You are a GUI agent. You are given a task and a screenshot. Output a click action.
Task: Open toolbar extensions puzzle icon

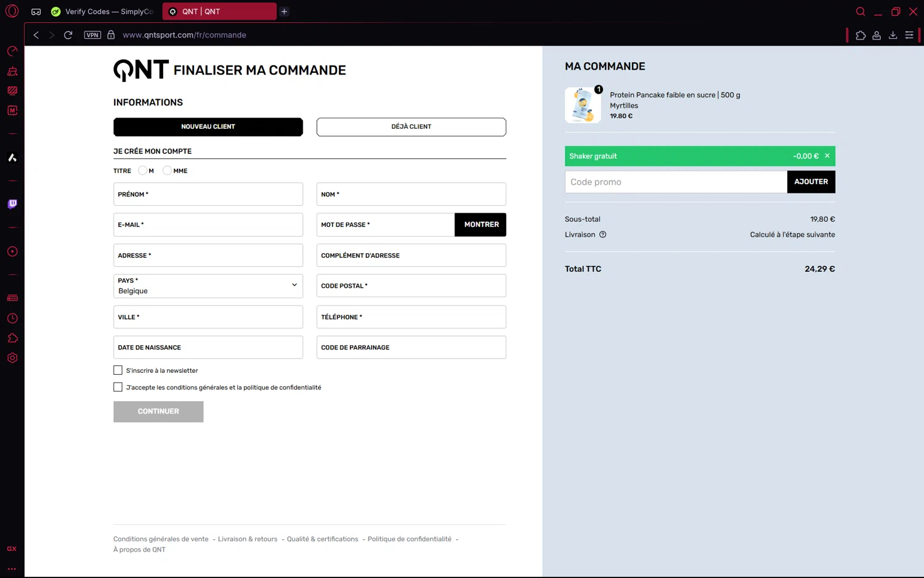(x=861, y=35)
